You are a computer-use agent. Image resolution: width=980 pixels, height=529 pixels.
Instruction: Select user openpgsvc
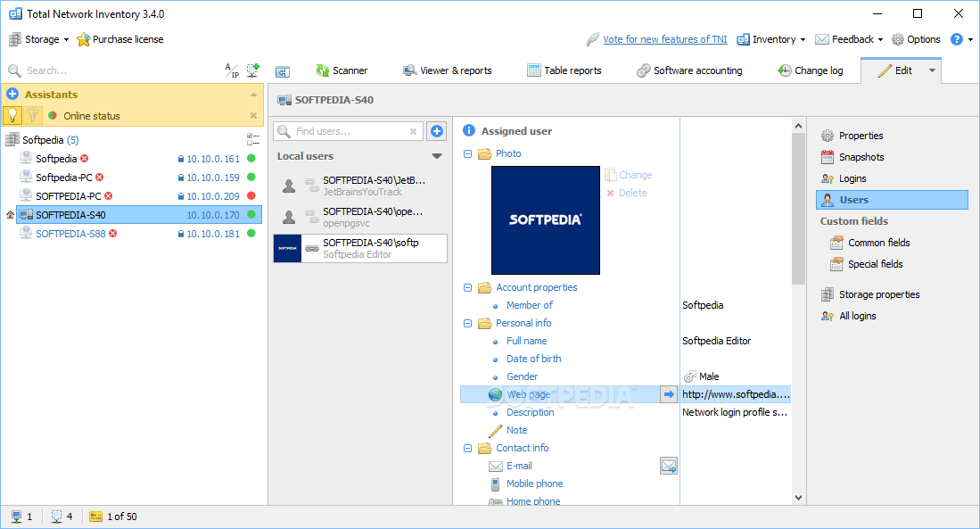pyautogui.click(x=360, y=217)
